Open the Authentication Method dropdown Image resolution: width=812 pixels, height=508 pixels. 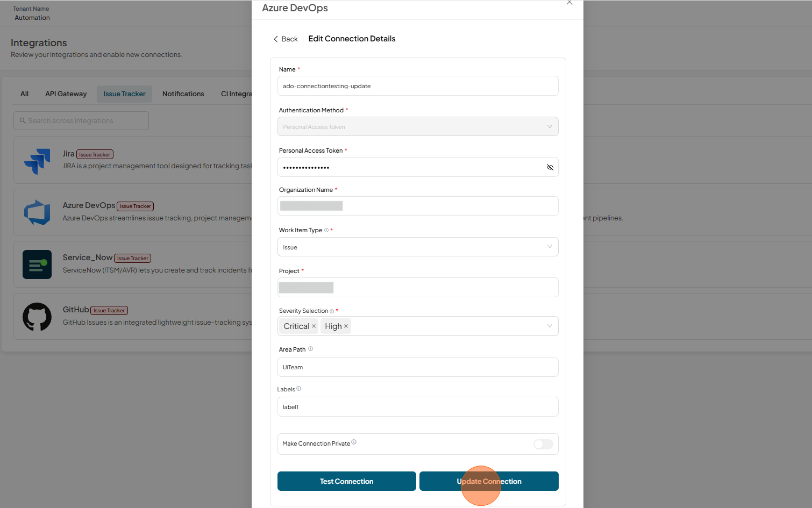pos(418,126)
